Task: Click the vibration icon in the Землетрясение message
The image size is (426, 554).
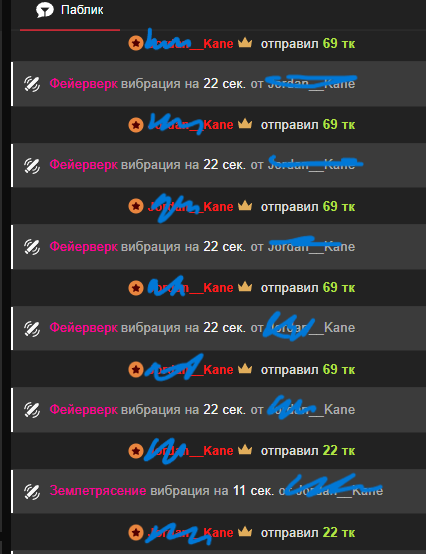Action: [32, 491]
